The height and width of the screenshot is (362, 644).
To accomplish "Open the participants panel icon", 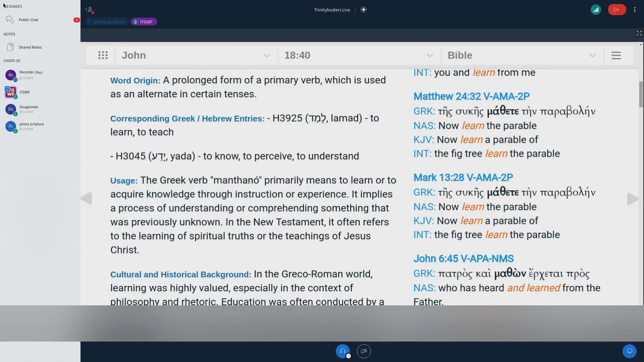I will coord(90,10).
